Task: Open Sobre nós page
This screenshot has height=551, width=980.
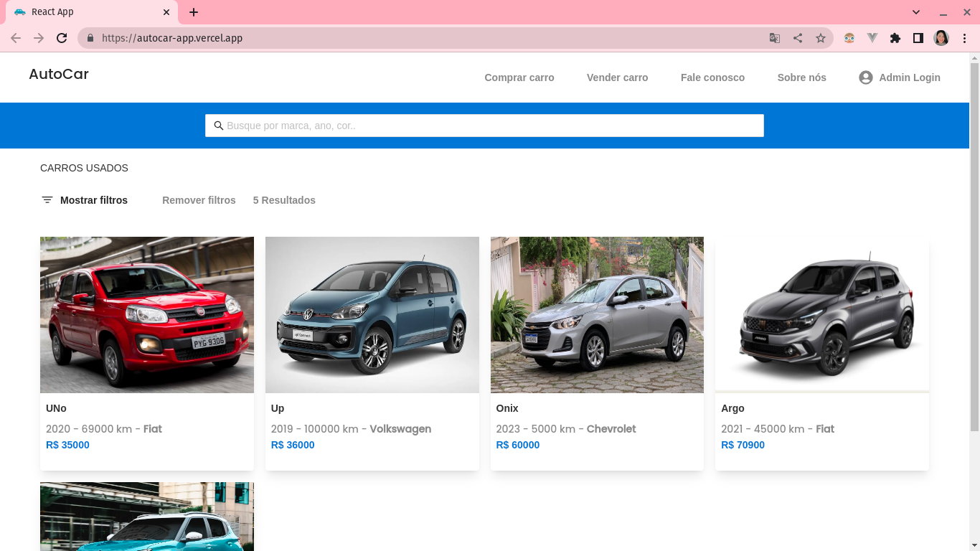Action: (801, 77)
